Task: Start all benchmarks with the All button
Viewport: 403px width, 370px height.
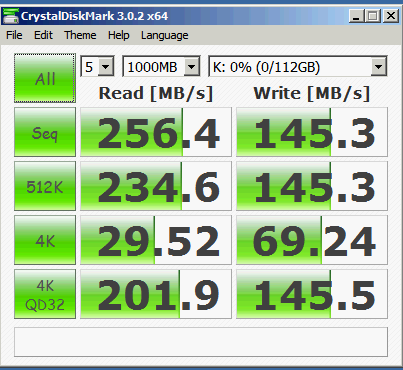Action: click(x=45, y=78)
